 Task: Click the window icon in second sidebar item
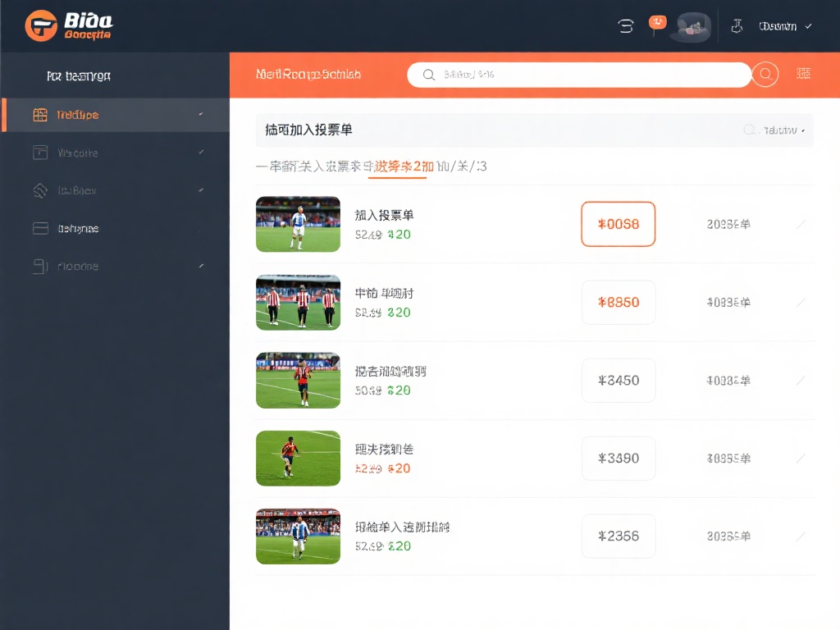(40, 153)
